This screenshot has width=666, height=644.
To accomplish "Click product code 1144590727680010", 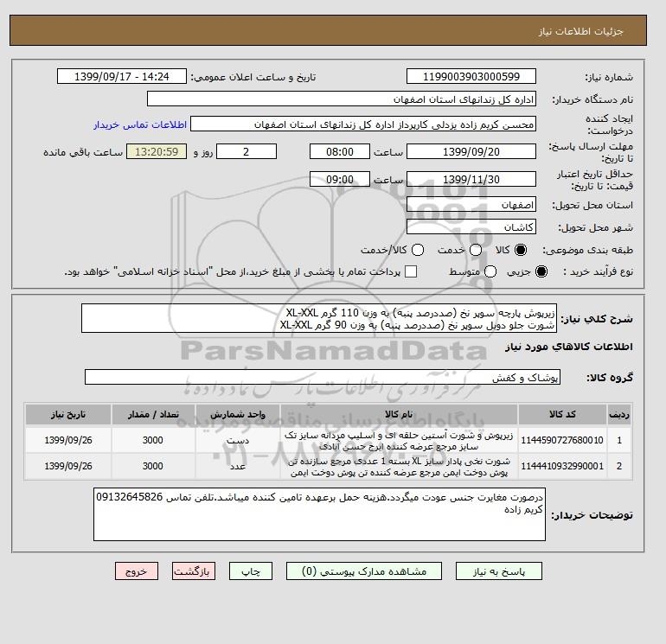I will (x=562, y=440).
